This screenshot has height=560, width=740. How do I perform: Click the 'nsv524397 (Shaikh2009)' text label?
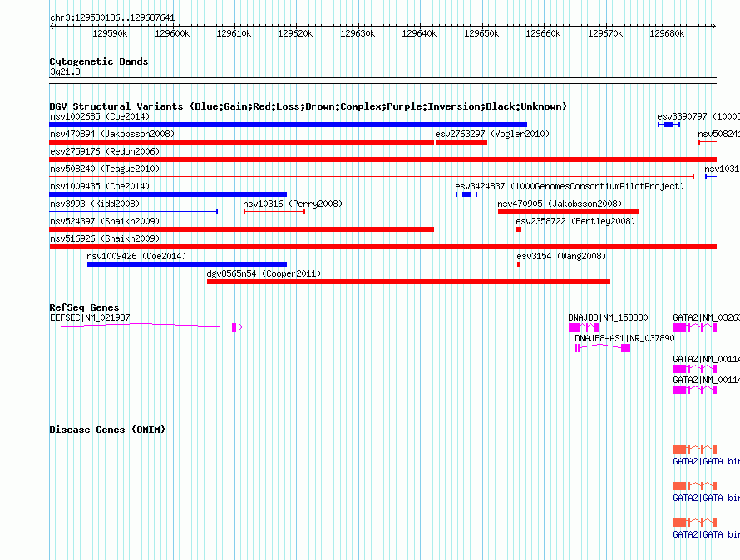tap(105, 221)
